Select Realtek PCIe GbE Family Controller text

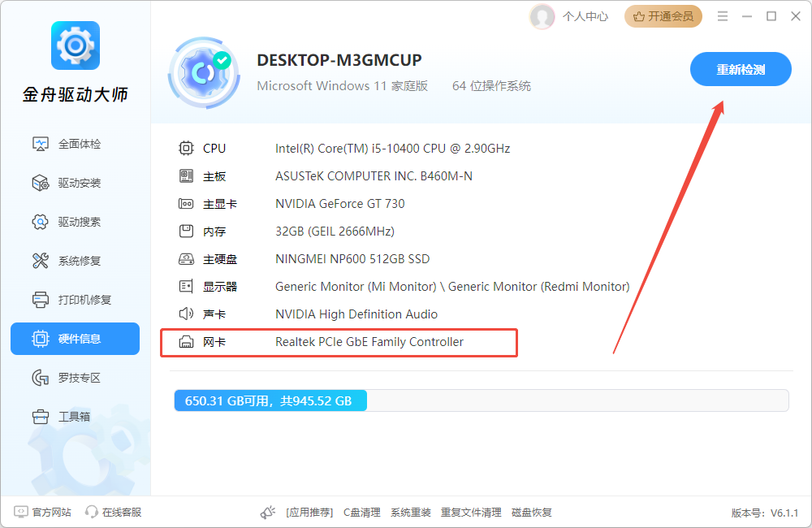(369, 342)
